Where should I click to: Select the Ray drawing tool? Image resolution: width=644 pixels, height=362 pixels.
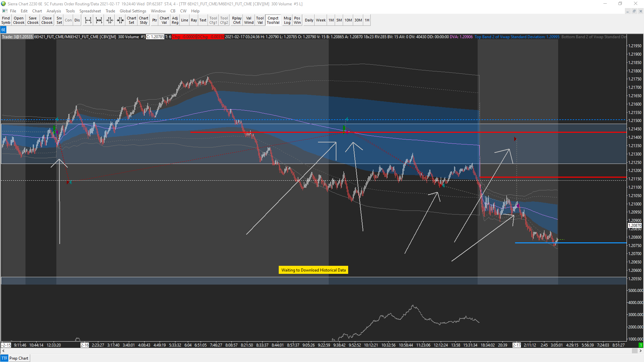pos(194,20)
